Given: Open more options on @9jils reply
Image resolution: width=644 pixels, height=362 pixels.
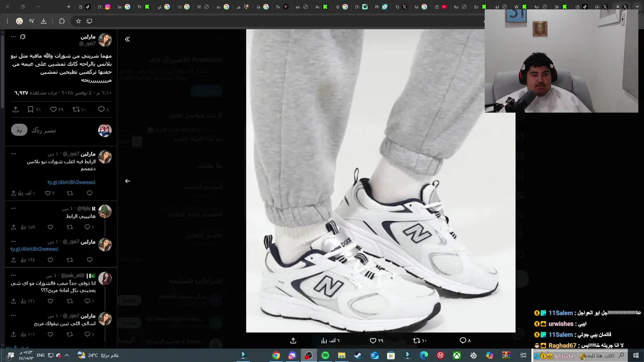Looking at the screenshot, I should point(14,208).
